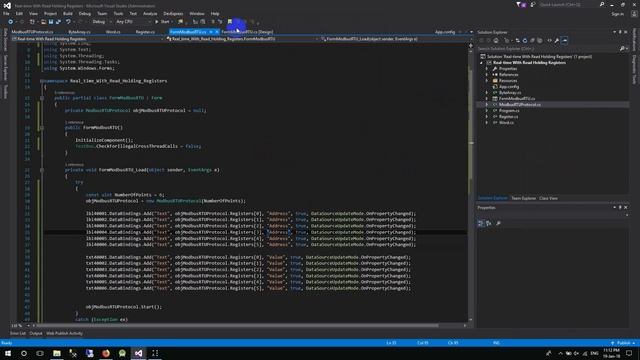Open Task View on the taskbar

(x=40, y=353)
